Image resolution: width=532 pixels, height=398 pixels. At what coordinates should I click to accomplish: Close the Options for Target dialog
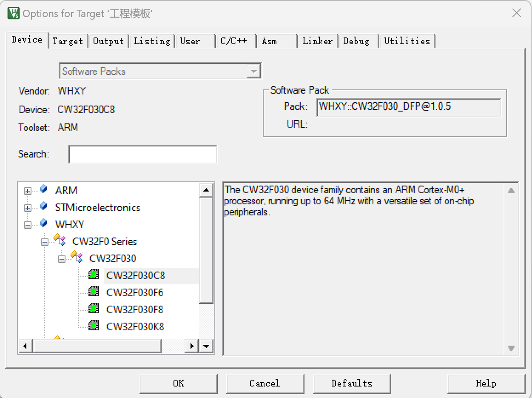(x=517, y=13)
